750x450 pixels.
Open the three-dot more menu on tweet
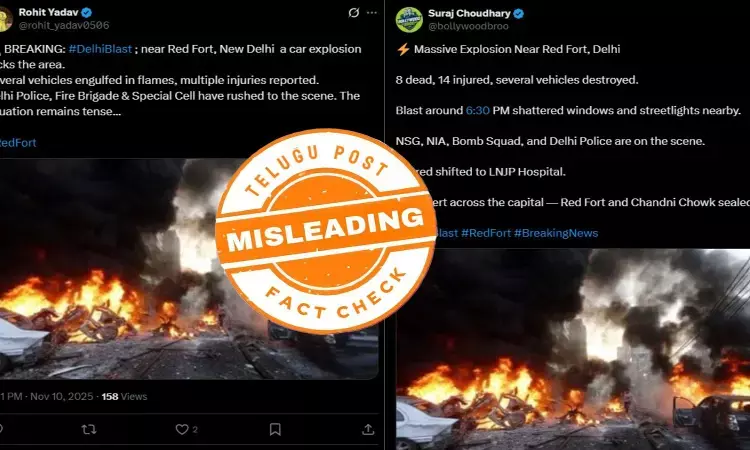coord(372,13)
